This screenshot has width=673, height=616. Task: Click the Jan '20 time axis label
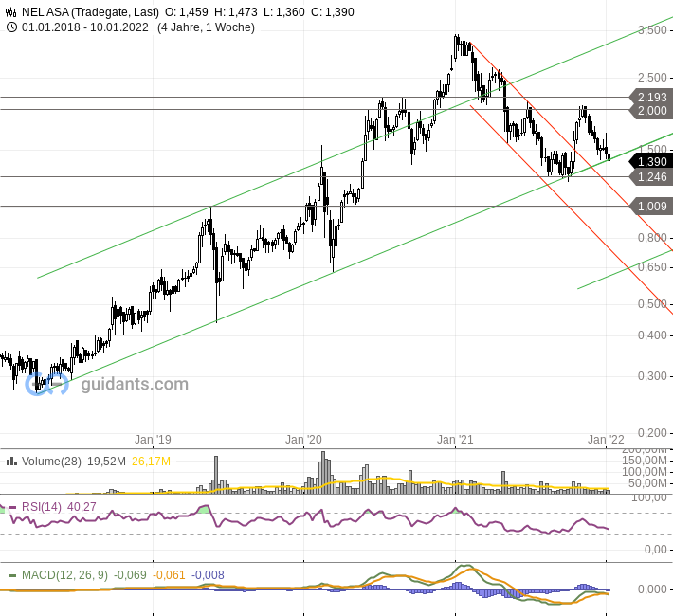click(303, 440)
